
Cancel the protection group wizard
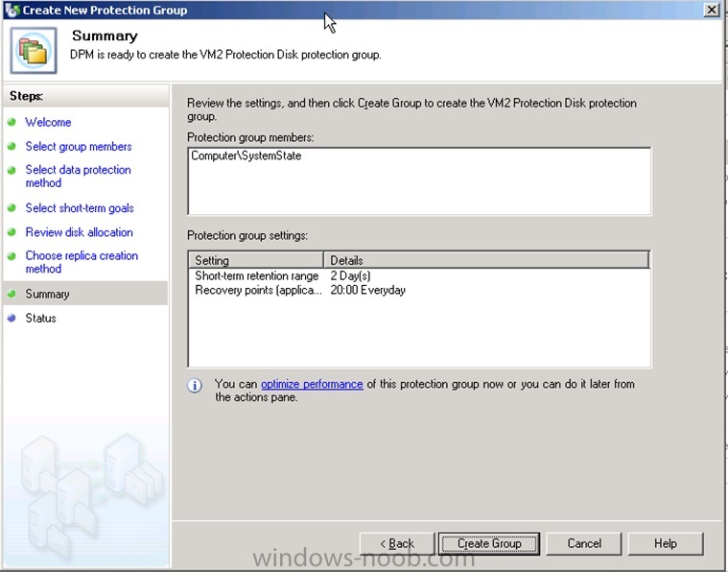pyautogui.click(x=583, y=543)
